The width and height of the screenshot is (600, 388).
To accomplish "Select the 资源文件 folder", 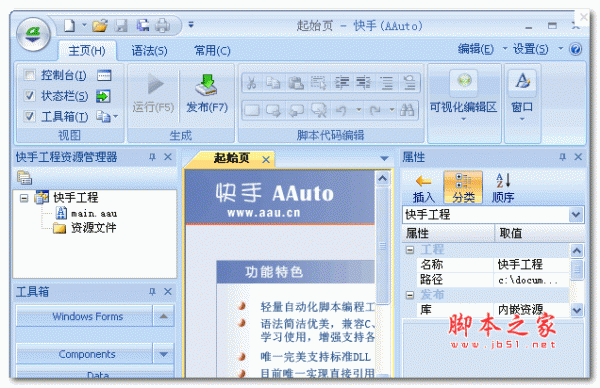I will click(x=93, y=228).
